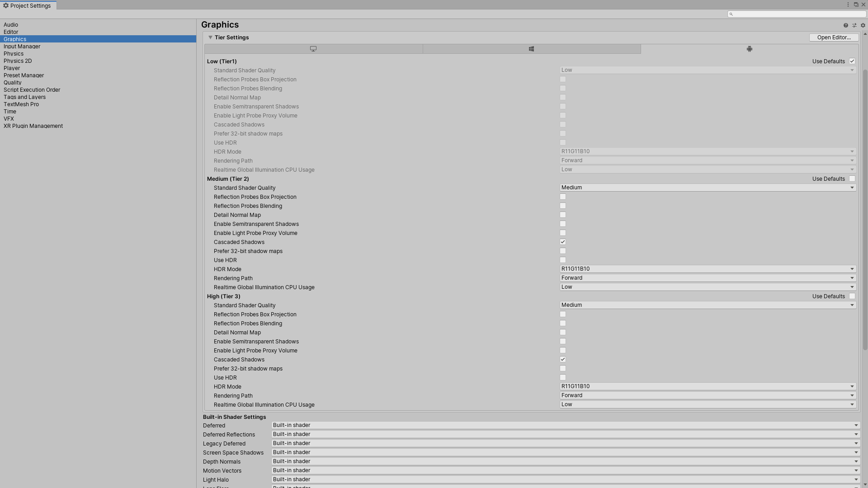Image resolution: width=868 pixels, height=488 pixels.
Task: Select Quality in settings list
Action: (x=13, y=83)
